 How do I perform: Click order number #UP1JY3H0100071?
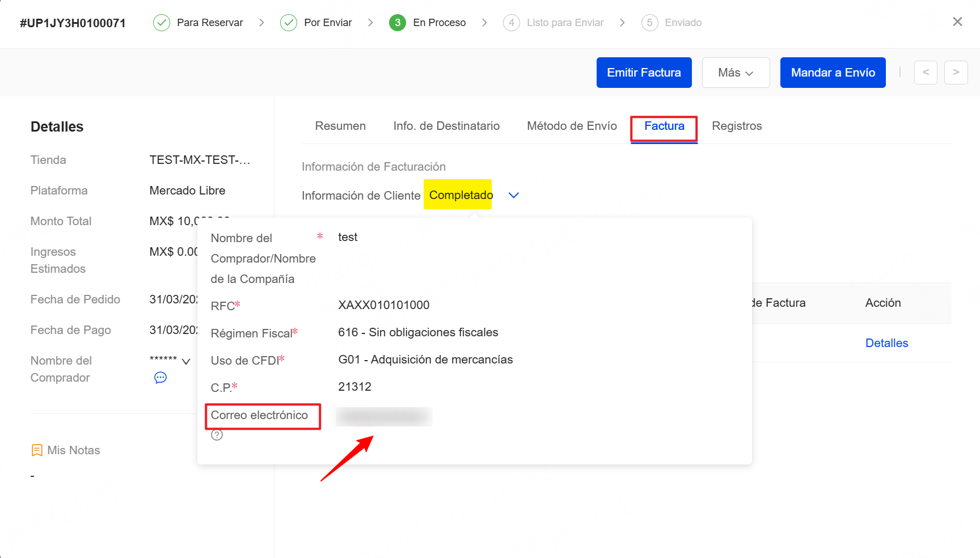(x=73, y=23)
